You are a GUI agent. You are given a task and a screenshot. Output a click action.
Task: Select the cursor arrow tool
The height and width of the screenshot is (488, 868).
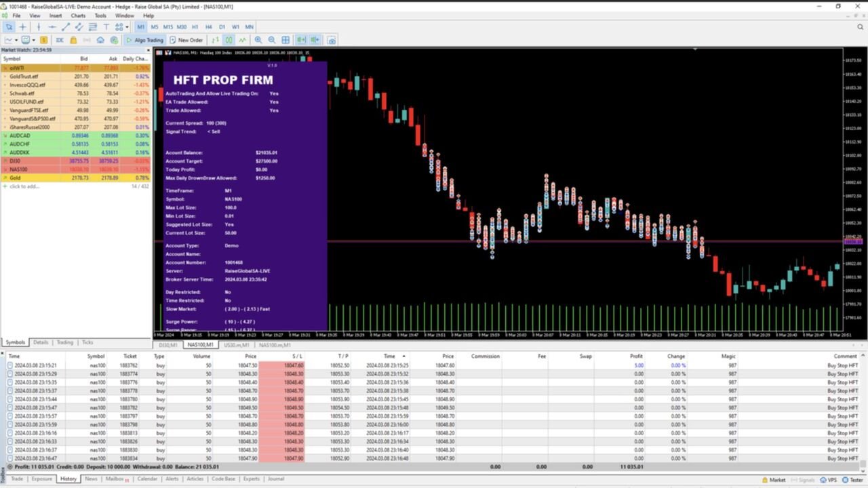pos(9,27)
